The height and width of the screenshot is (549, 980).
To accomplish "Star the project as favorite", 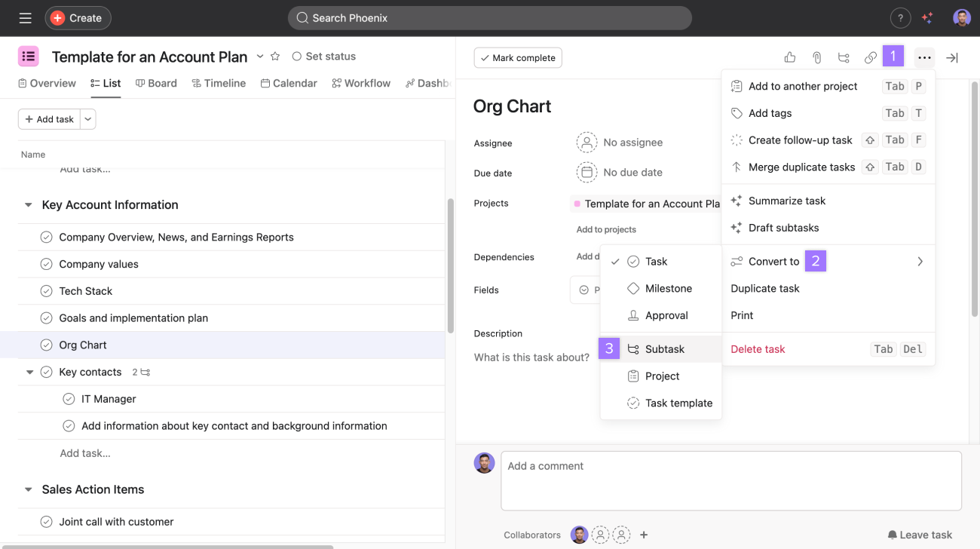I will pyautogui.click(x=275, y=57).
